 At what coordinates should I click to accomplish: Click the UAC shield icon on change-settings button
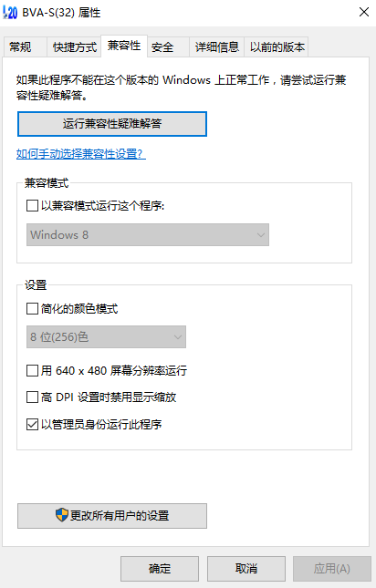(x=61, y=515)
